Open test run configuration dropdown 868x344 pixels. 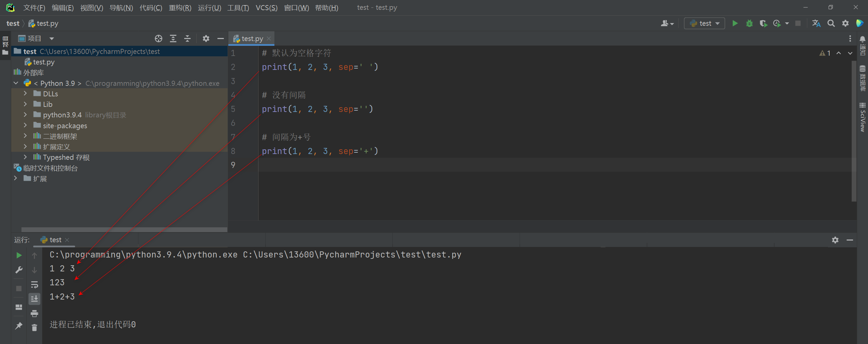(x=705, y=23)
